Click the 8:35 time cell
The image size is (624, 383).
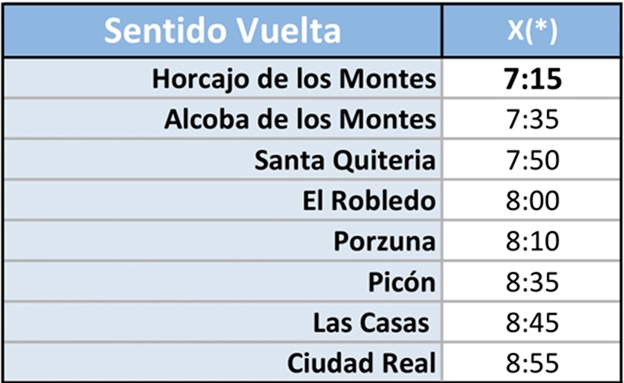click(x=531, y=281)
